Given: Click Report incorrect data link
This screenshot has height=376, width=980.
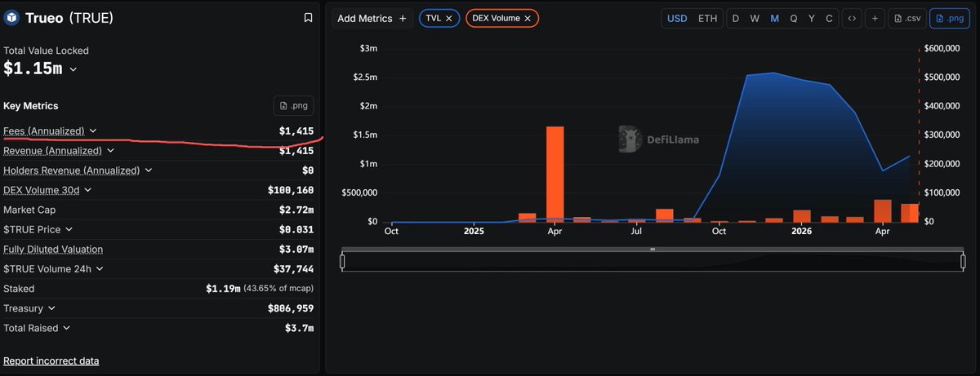Looking at the screenshot, I should click(x=51, y=361).
